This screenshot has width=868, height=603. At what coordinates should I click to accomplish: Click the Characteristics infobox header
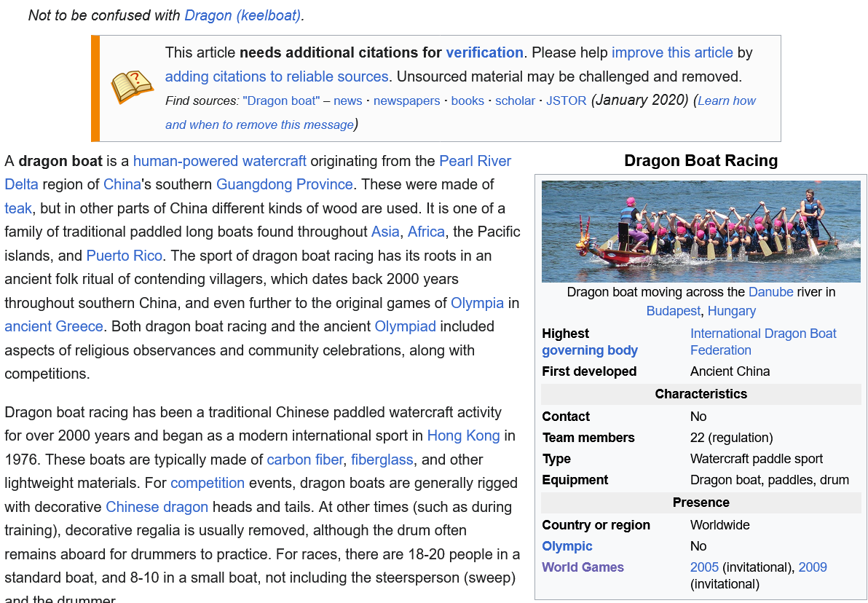[701, 394]
